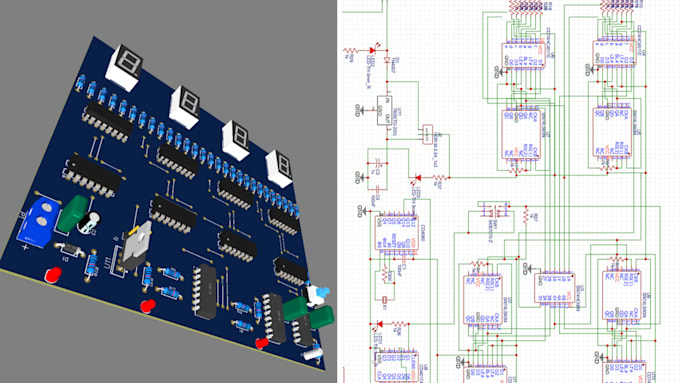This screenshot has width=680, height=383.
Task: Click the X1 crystal symbol
Action: [x=385, y=300]
